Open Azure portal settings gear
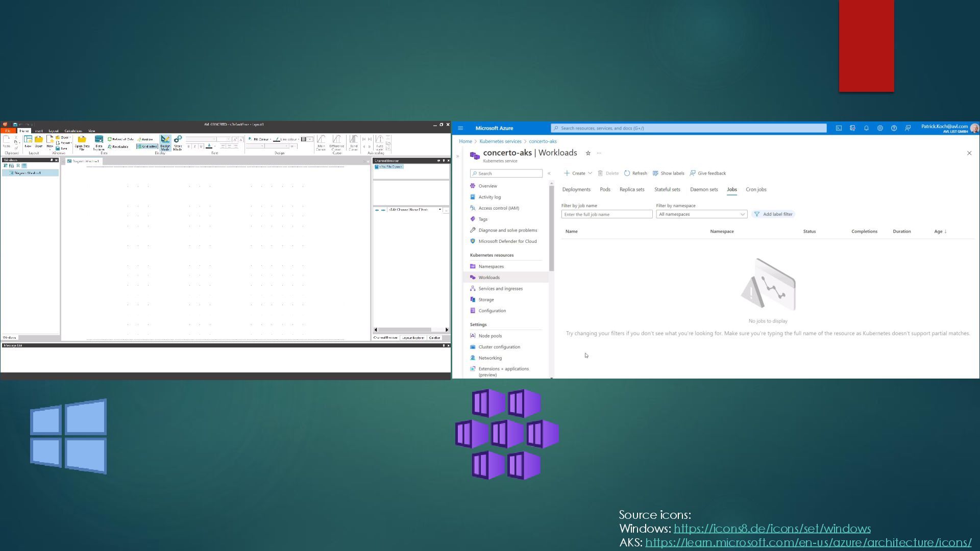 pos(880,128)
